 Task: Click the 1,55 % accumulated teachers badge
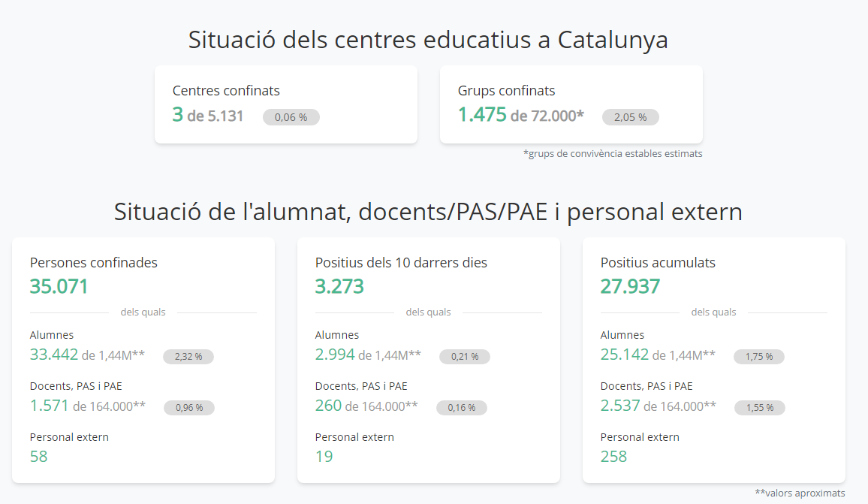click(760, 408)
